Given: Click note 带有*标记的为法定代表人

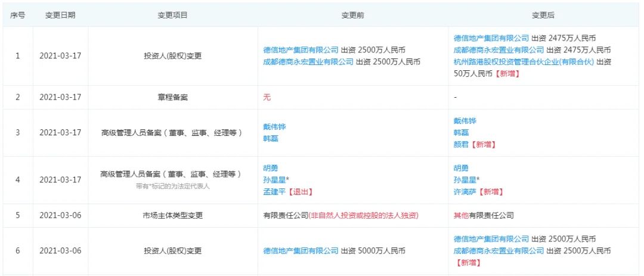Looking at the screenshot, I should click(x=173, y=186).
